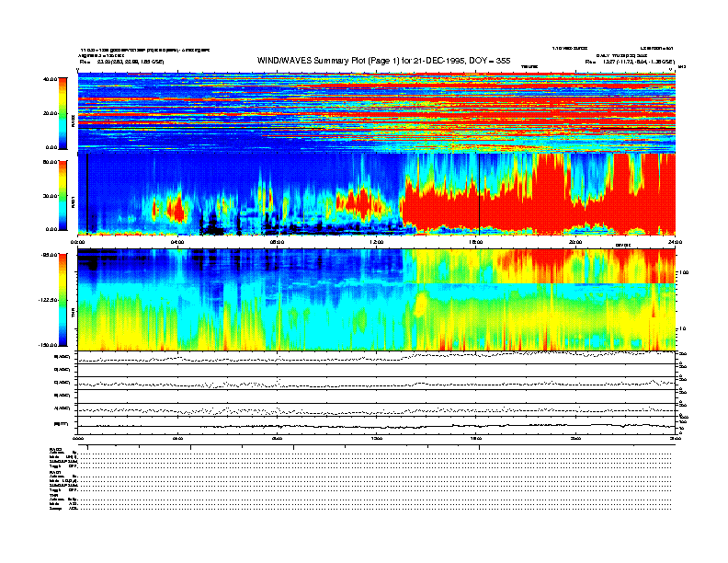Click the RAD2 vertical axis label
728x563 pixels.
(x=73, y=121)
